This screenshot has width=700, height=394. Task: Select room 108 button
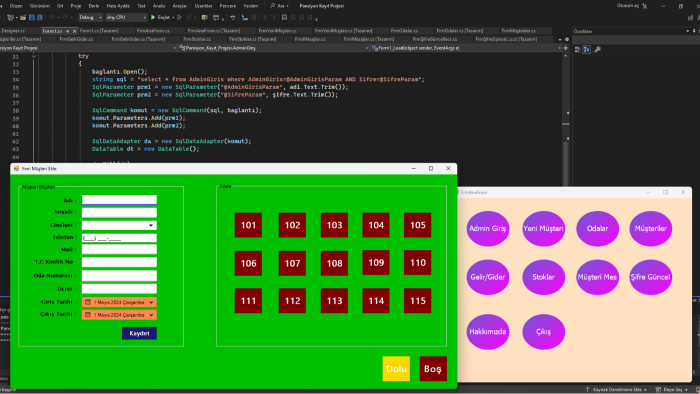pos(334,263)
